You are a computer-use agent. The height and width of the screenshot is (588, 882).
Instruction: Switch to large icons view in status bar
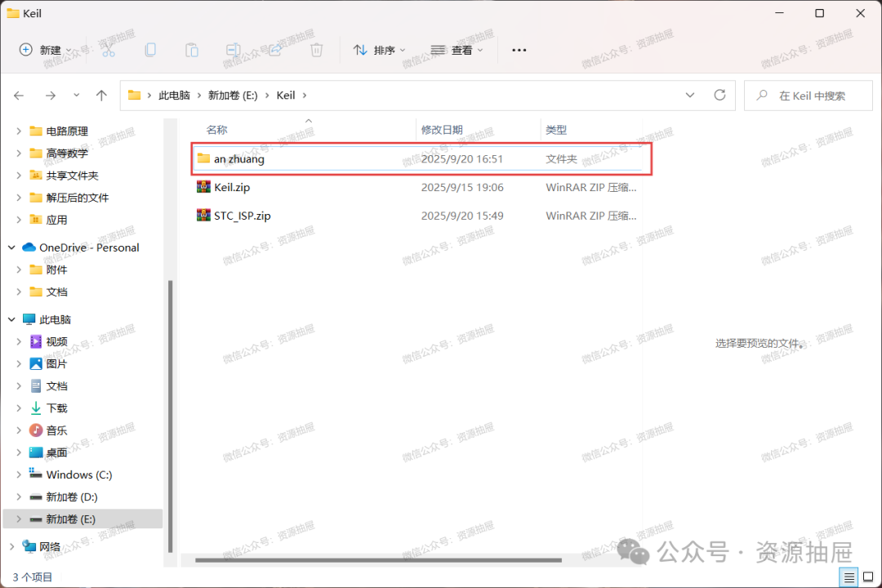point(868,577)
